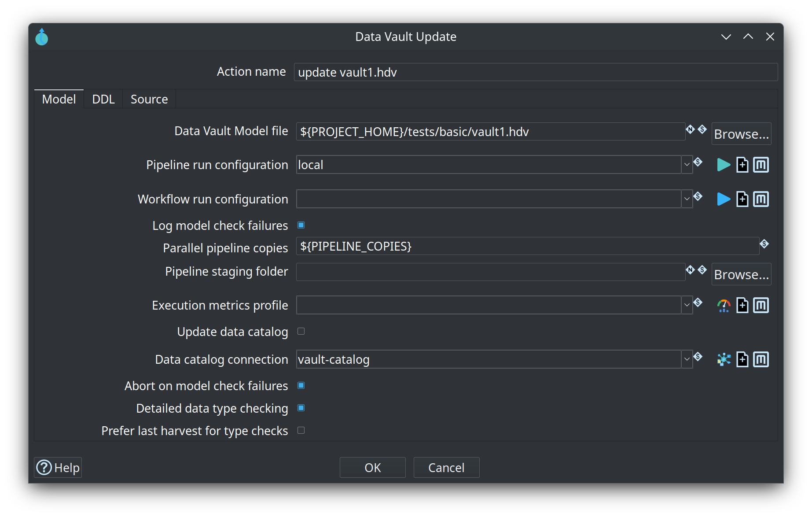Browse for the Pipeline staging folder
812x517 pixels.
pyautogui.click(x=742, y=274)
